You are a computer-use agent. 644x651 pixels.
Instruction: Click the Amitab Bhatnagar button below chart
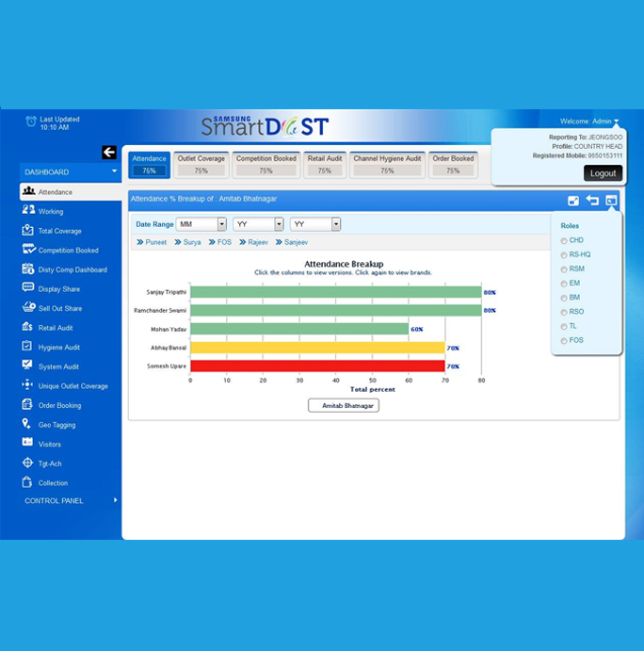coord(344,406)
